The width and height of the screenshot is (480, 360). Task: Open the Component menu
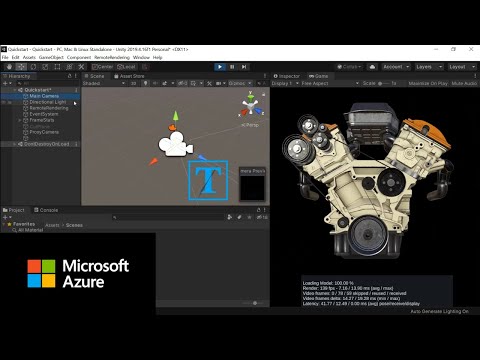(79, 57)
